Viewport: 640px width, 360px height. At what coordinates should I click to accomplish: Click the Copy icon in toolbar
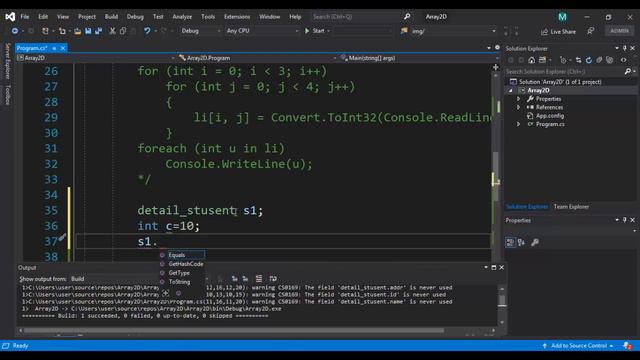(123, 31)
